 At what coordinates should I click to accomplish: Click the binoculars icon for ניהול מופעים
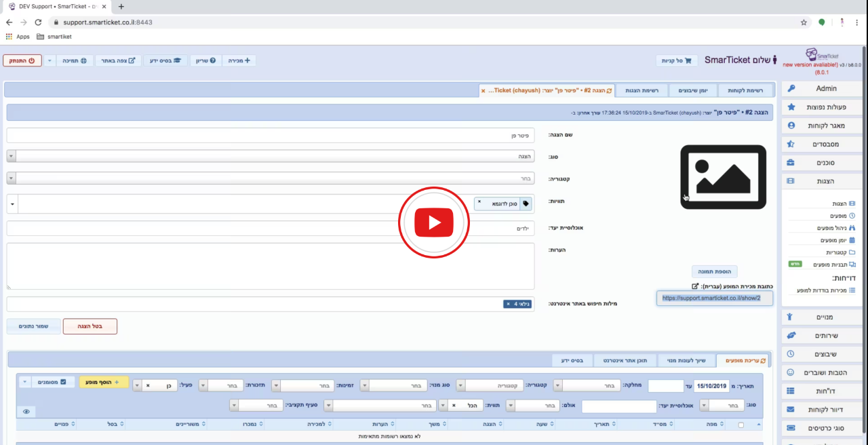pyautogui.click(x=852, y=228)
